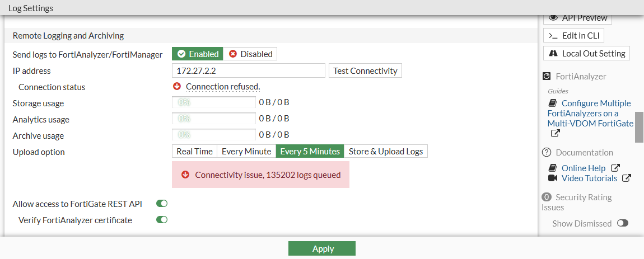The height and width of the screenshot is (259, 644).
Task: Click the external link icon beside Video Tutorials
Action: (627, 178)
